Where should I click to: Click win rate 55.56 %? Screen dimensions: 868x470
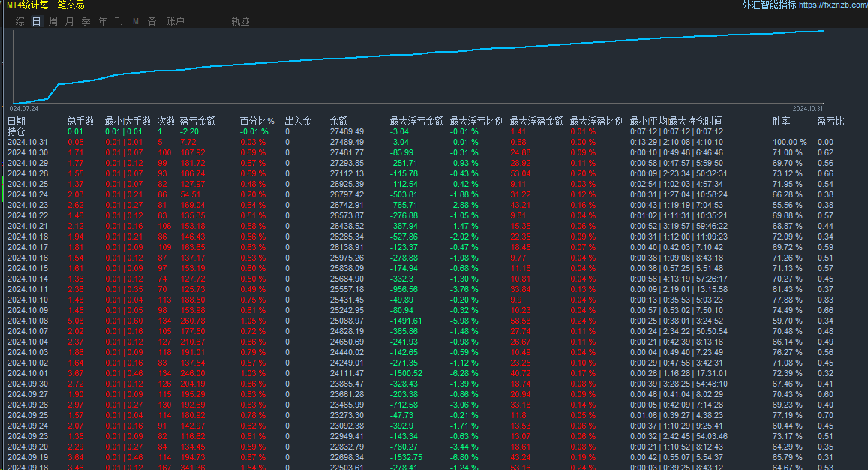coord(788,205)
